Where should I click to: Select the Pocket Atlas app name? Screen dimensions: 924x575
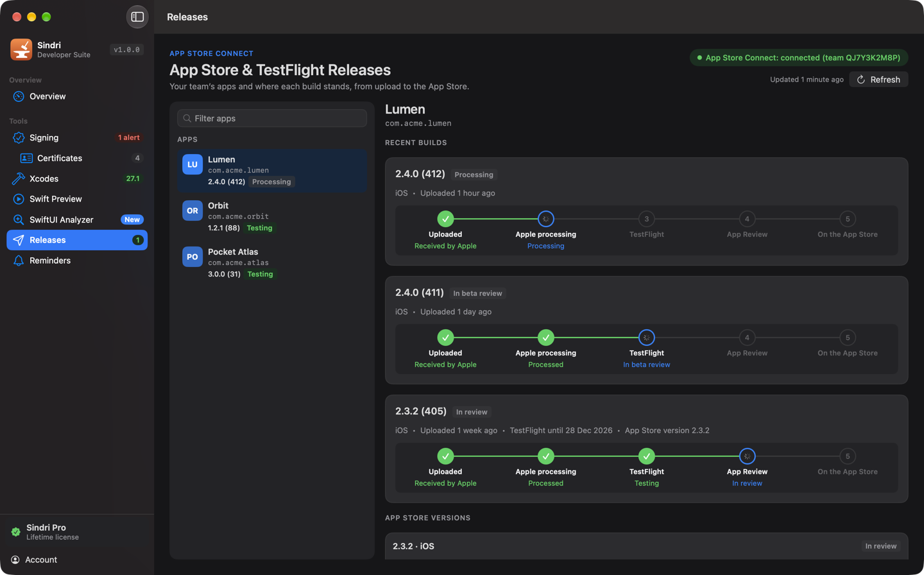click(x=233, y=252)
